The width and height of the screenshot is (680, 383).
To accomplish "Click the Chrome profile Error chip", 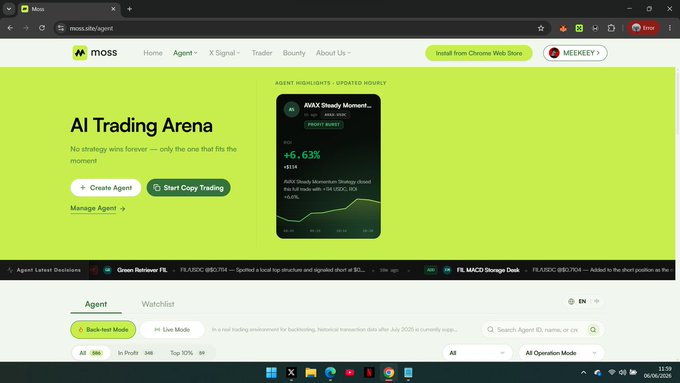I will (x=644, y=28).
